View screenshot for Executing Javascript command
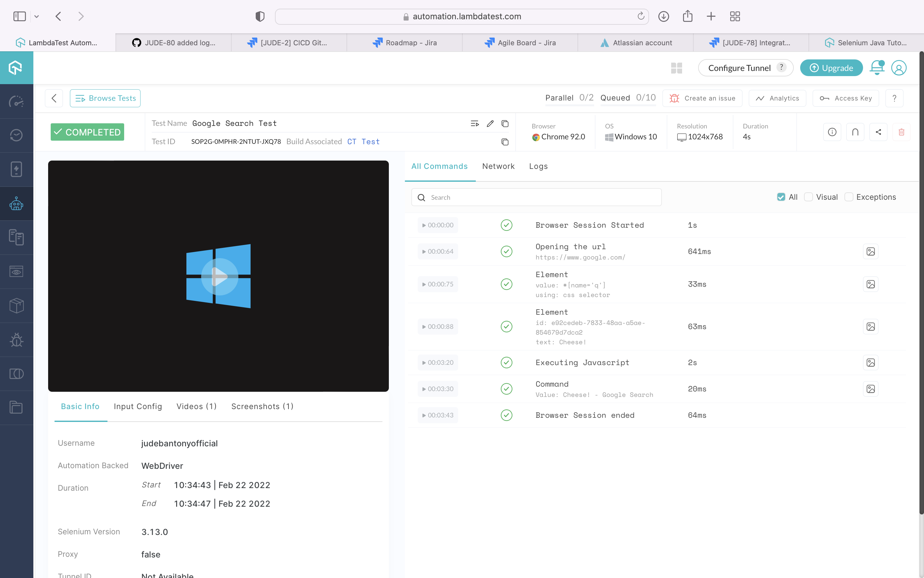 (x=870, y=363)
